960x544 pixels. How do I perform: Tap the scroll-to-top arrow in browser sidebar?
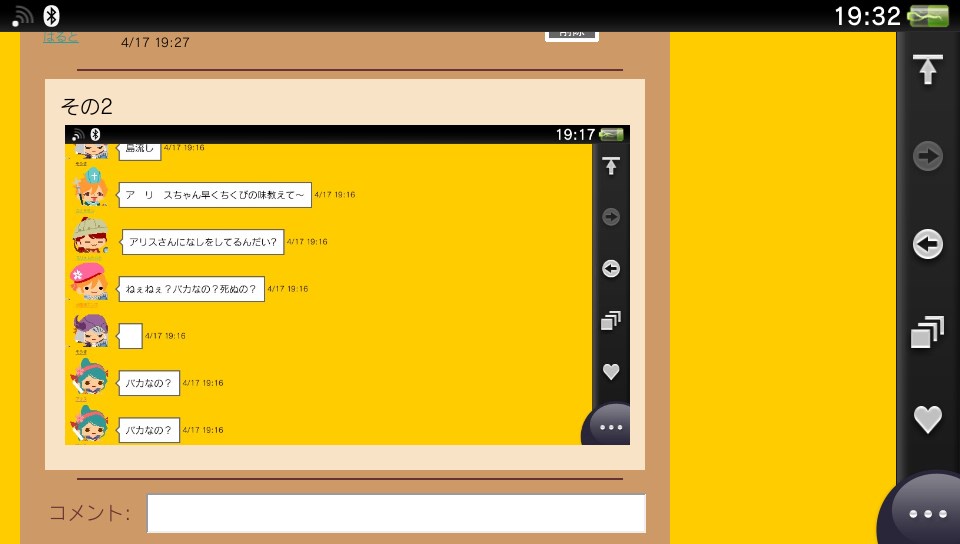(x=928, y=69)
